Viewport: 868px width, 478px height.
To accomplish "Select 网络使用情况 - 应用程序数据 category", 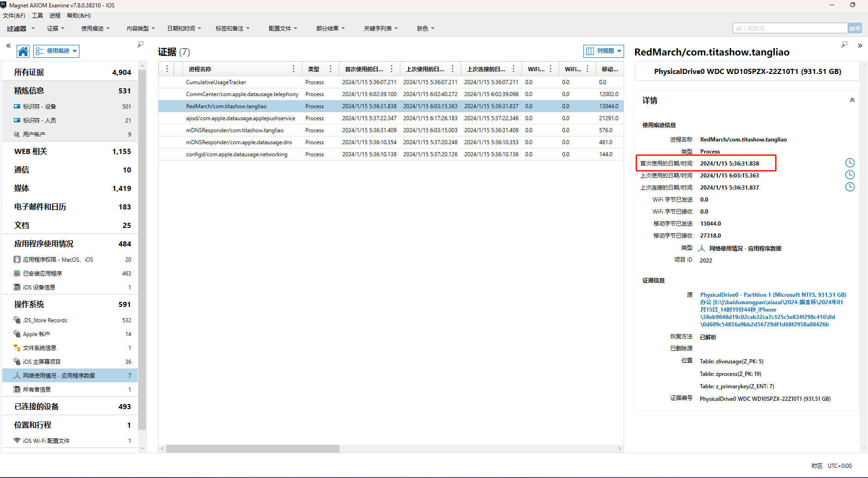I will (x=70, y=375).
